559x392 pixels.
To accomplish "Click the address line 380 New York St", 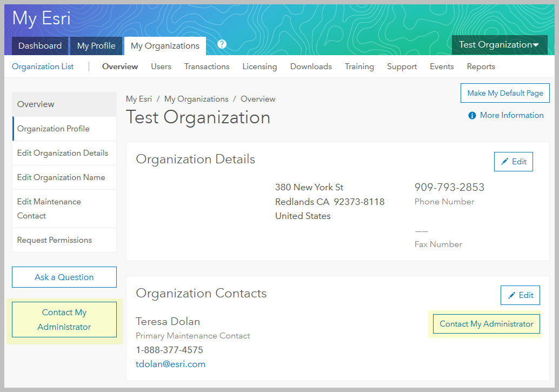I will pyautogui.click(x=309, y=187).
